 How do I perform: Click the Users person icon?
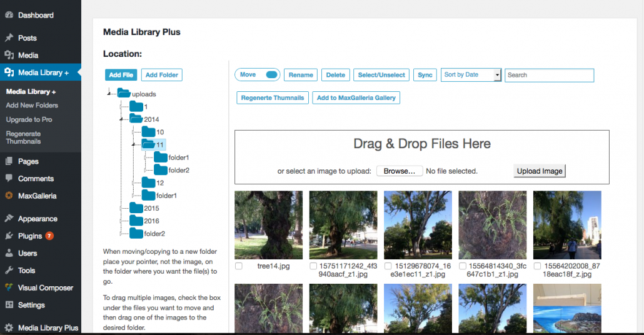click(x=9, y=253)
